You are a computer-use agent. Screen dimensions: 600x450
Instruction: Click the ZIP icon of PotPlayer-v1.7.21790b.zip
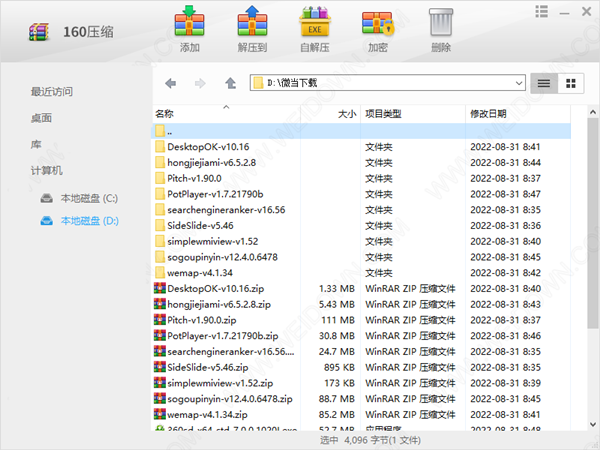[x=160, y=335]
